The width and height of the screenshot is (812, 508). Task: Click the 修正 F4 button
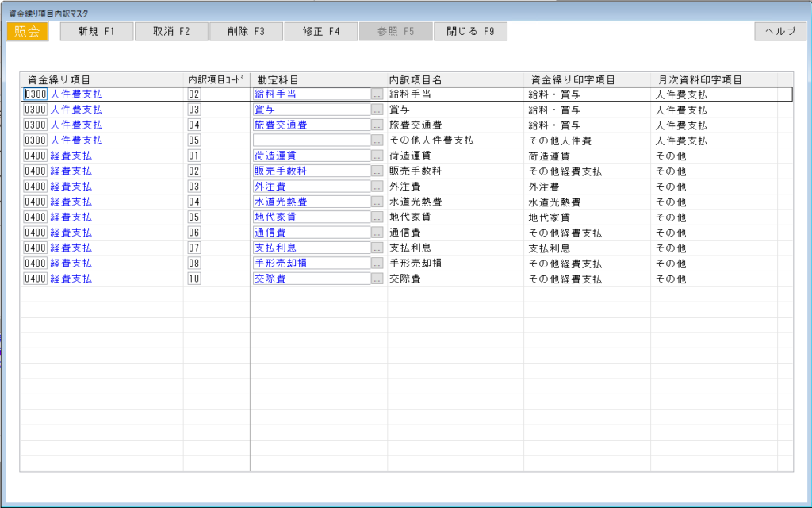click(x=321, y=31)
